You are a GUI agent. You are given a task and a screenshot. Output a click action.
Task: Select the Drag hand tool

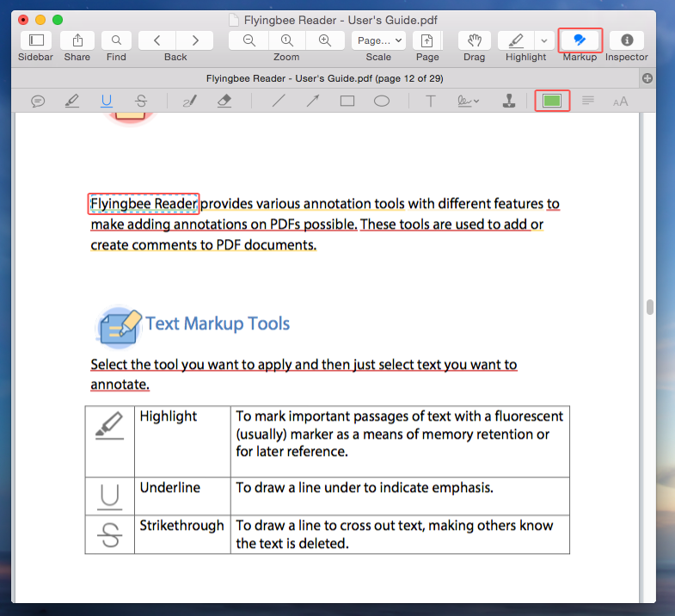pyautogui.click(x=475, y=40)
